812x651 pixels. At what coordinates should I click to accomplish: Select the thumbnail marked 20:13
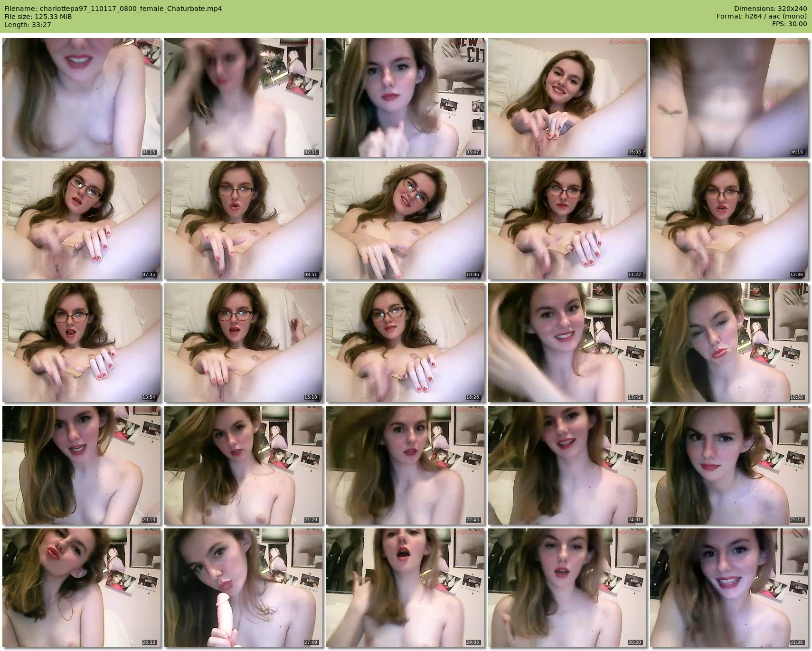[82, 465]
